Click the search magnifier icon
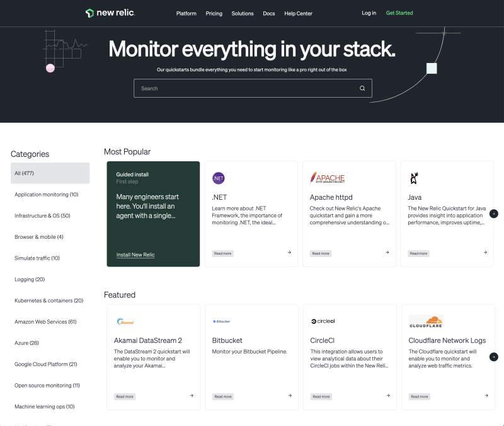The height and width of the screenshot is (426, 504). pyautogui.click(x=362, y=88)
